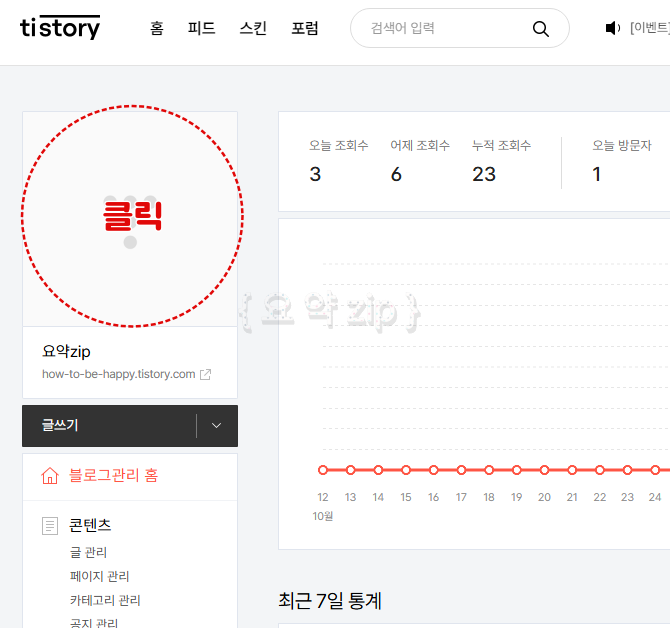Click the 요약zip blog name
Viewport: 670px width, 628px height.
(66, 351)
